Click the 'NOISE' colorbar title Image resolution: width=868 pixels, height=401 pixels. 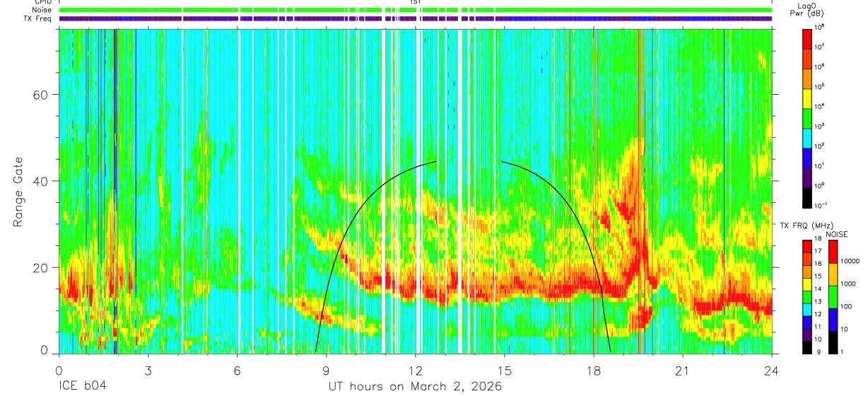837,233
